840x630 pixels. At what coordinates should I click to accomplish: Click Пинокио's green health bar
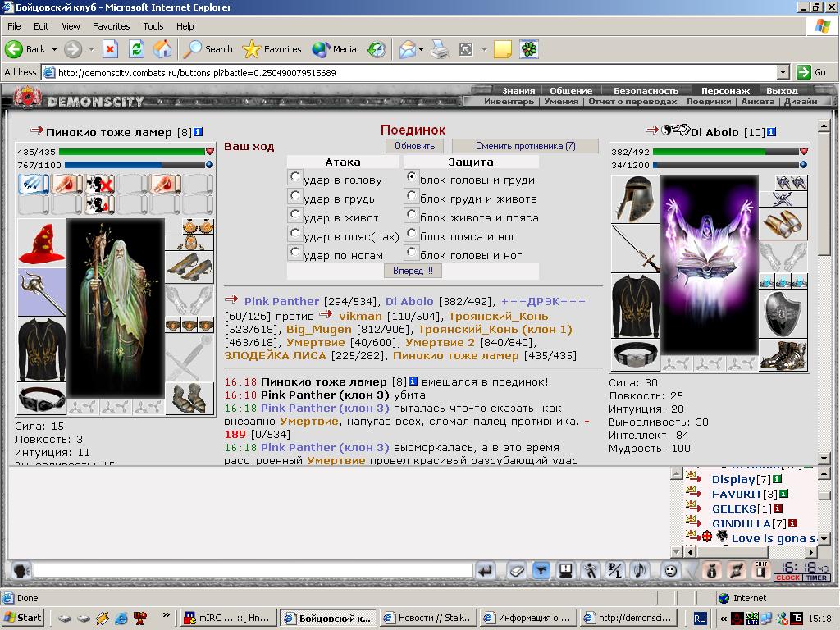point(132,152)
